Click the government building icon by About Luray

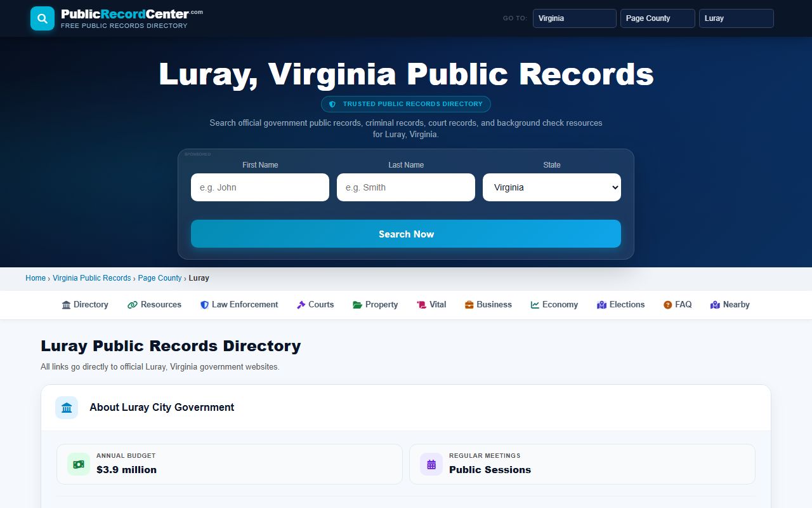click(x=67, y=408)
